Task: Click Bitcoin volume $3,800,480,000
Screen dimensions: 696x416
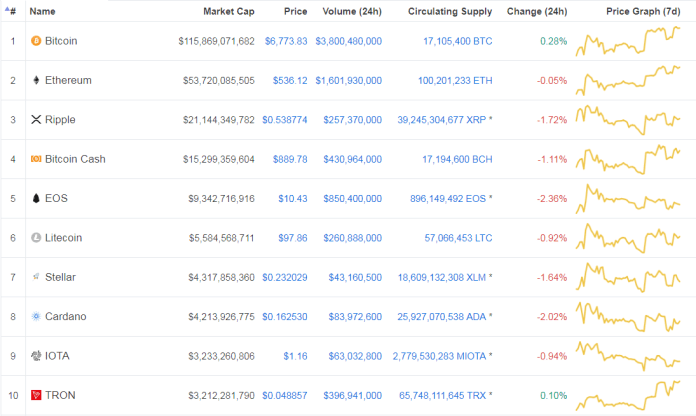Action: [348, 41]
